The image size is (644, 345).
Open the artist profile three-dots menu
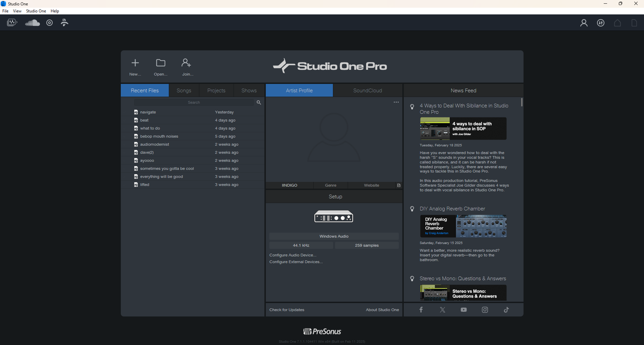point(396,102)
